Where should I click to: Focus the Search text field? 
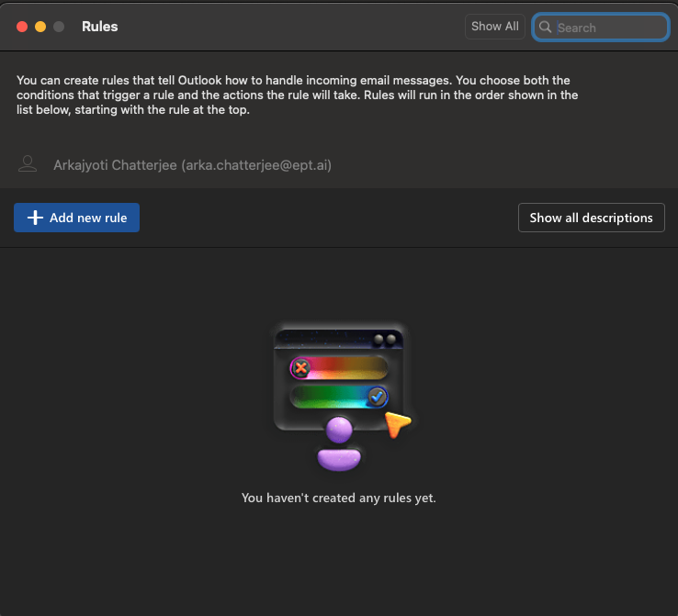pos(606,28)
